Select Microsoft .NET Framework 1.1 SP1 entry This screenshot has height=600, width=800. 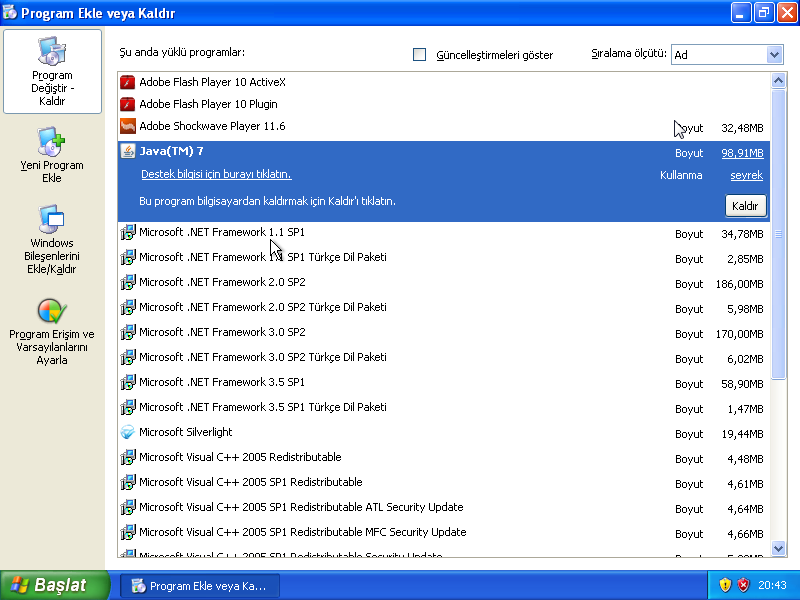click(x=444, y=233)
